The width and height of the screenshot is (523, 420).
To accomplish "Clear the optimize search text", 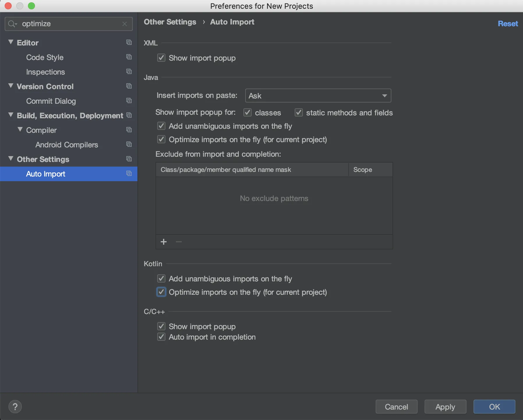I will pyautogui.click(x=125, y=24).
